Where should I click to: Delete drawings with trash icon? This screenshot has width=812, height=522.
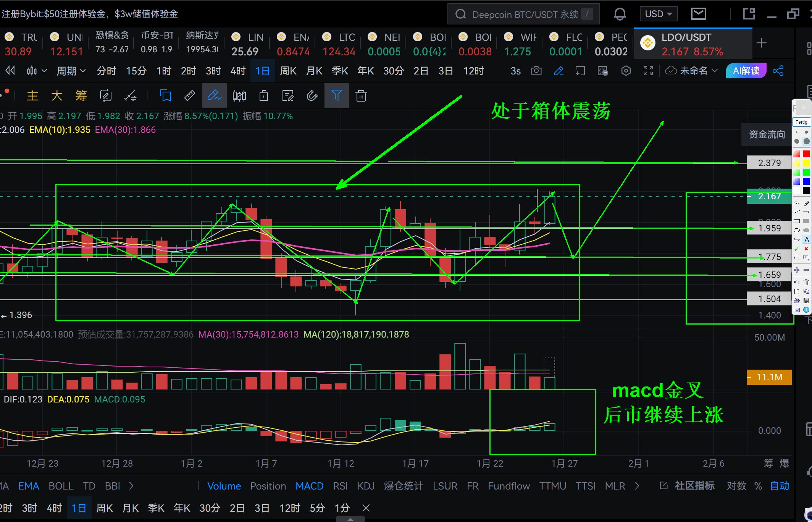click(361, 95)
